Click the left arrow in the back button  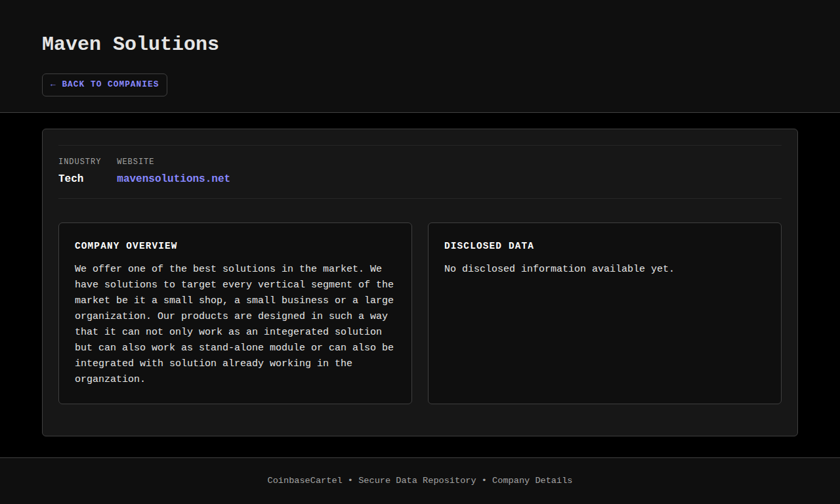click(x=52, y=85)
